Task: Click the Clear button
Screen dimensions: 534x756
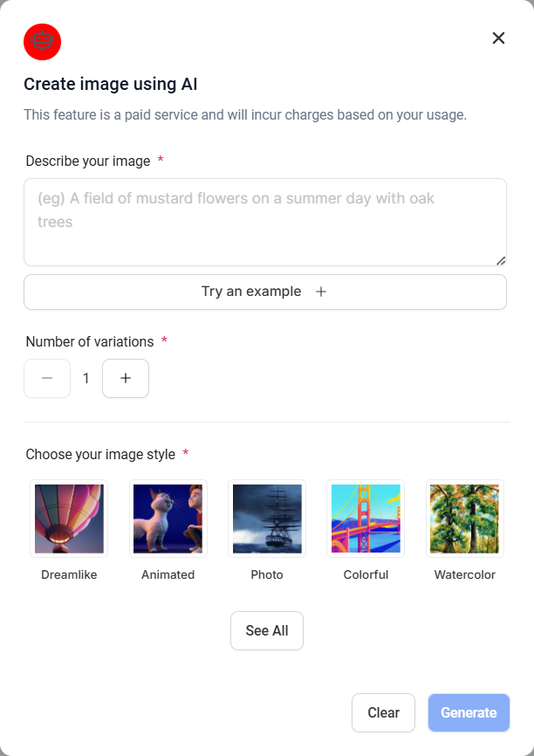Action: click(x=383, y=712)
